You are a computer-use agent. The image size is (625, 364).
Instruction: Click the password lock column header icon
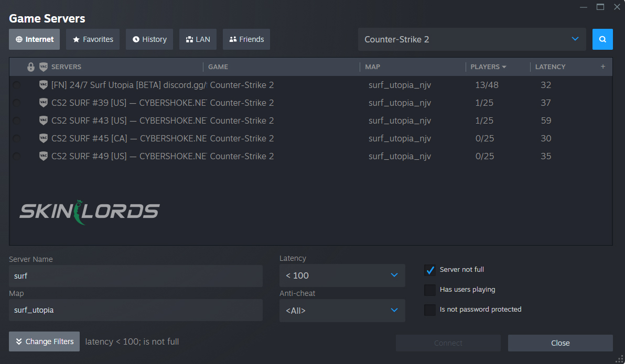coord(31,67)
